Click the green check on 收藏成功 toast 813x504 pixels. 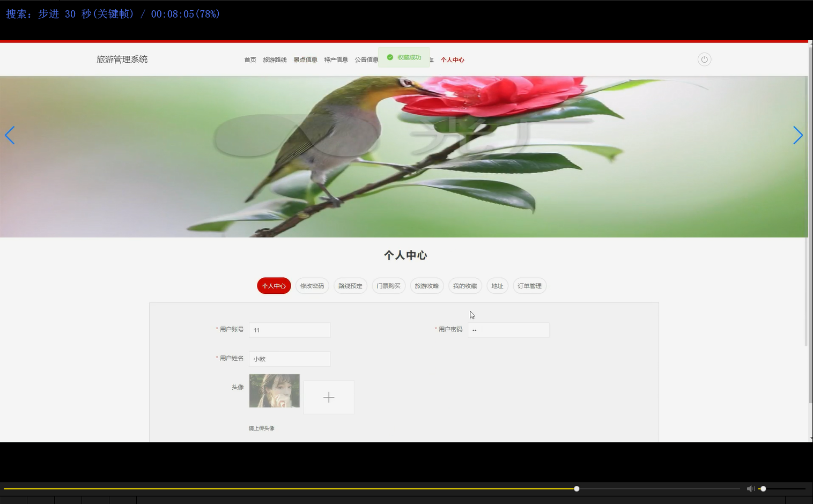point(389,57)
